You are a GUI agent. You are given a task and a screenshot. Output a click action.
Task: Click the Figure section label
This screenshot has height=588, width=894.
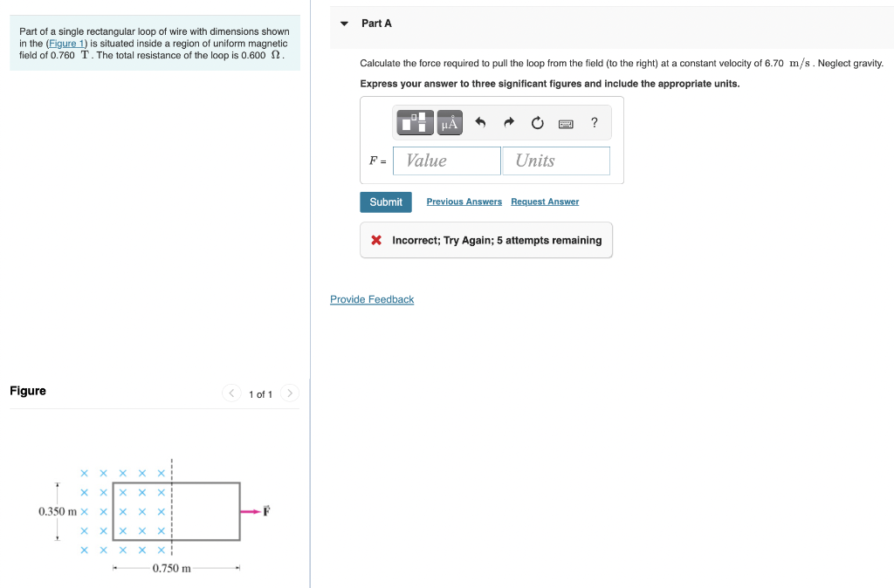[27, 391]
